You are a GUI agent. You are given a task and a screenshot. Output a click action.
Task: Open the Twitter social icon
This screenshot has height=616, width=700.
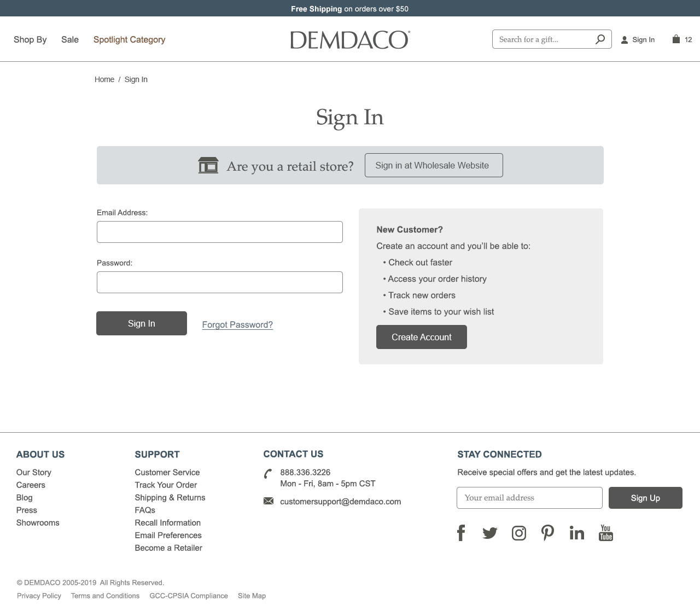tap(490, 533)
